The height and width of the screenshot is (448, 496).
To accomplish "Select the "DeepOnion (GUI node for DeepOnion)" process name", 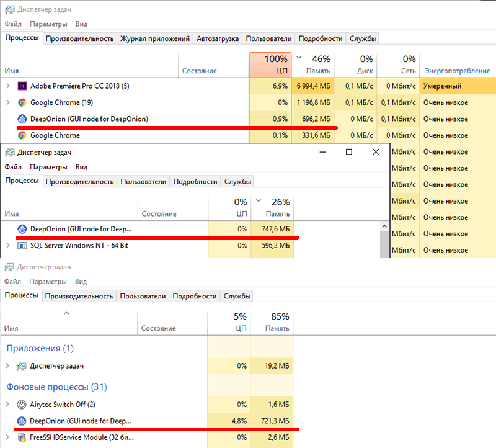I will pyautogui.click(x=89, y=119).
